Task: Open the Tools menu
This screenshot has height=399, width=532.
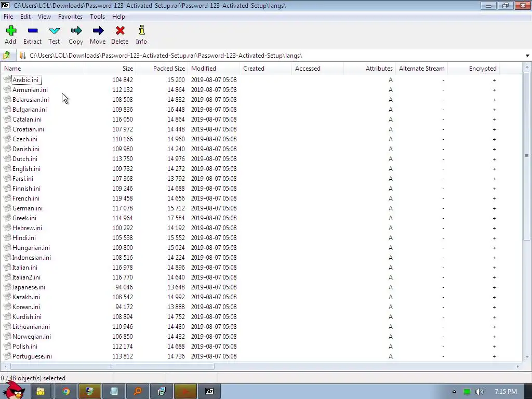Action: 97,17
